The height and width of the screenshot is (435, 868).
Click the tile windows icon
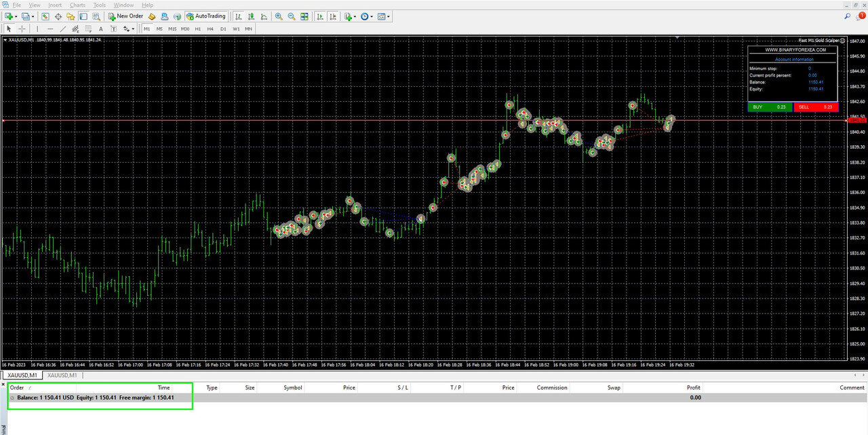tap(304, 16)
